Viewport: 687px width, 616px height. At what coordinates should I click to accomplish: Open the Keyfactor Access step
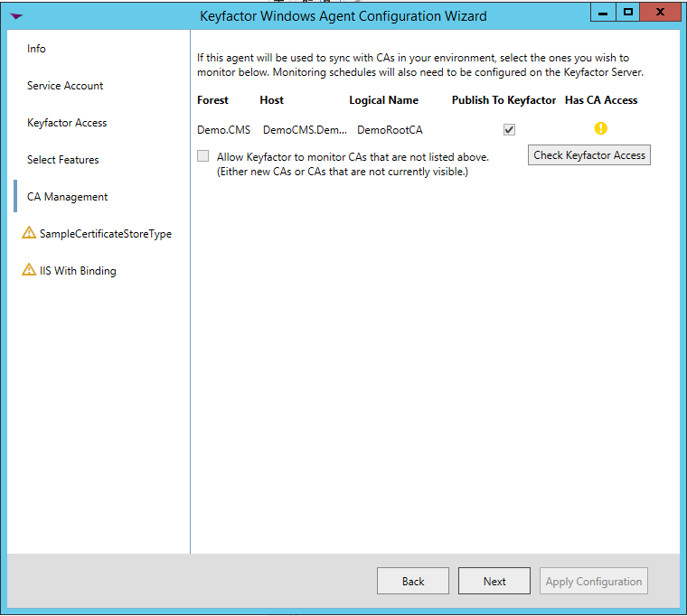click(67, 123)
